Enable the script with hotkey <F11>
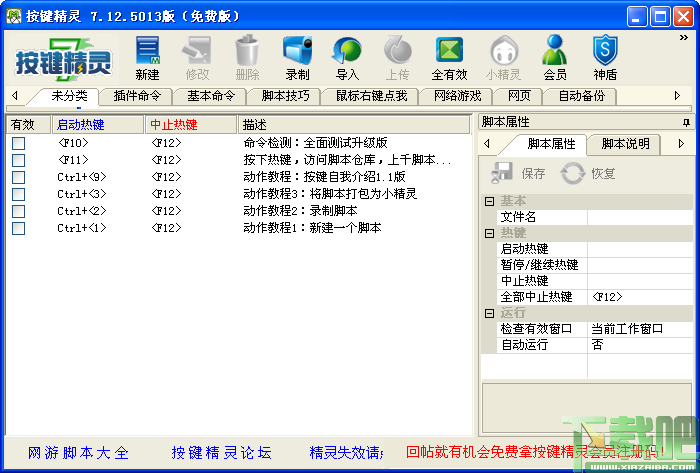Screen dimensions: 700x473 point(18,160)
